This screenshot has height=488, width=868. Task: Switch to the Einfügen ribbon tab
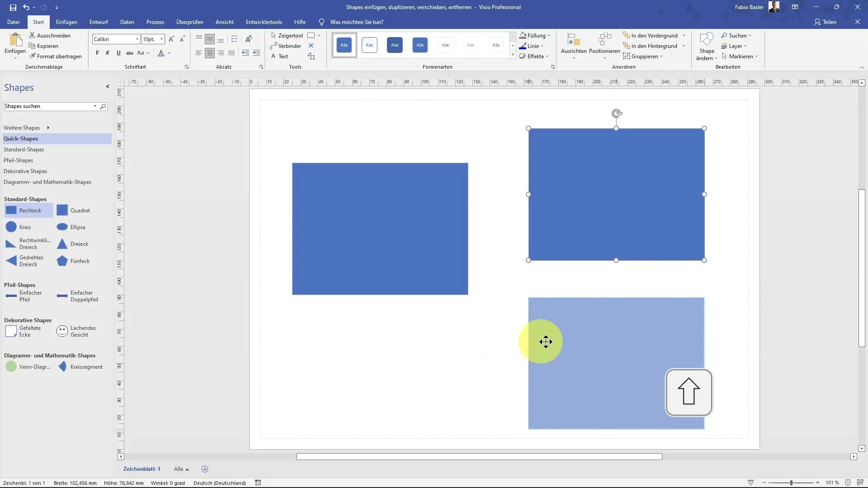tap(66, 22)
